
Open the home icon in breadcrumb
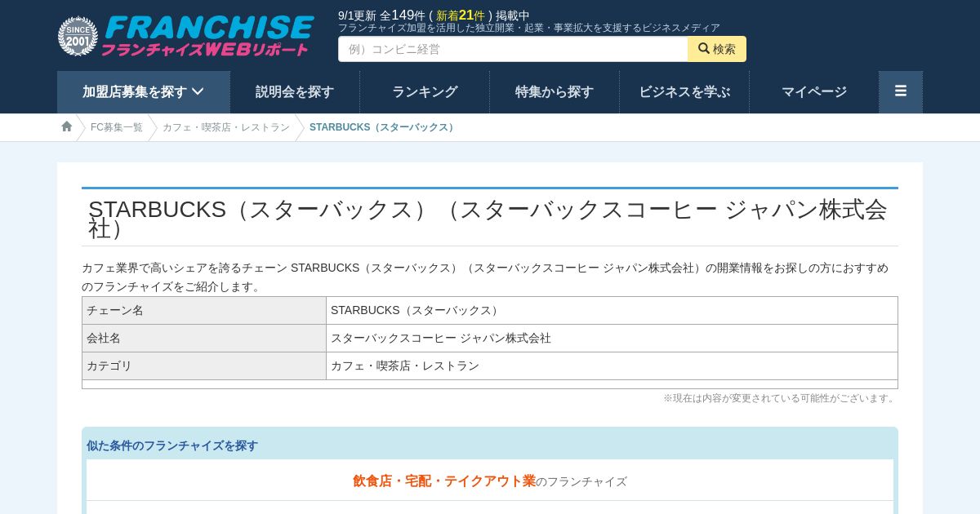point(67,126)
